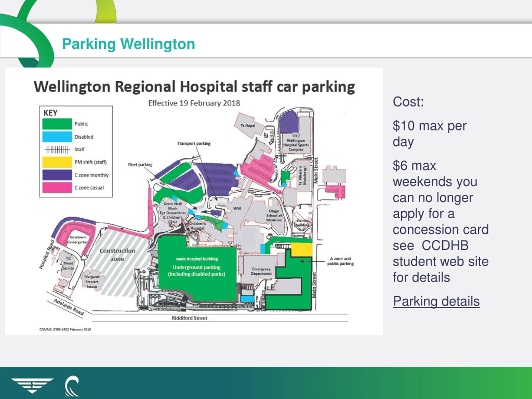Click 'Adelaide Road' label
Screen dimensions: 532x399
[69, 307]
